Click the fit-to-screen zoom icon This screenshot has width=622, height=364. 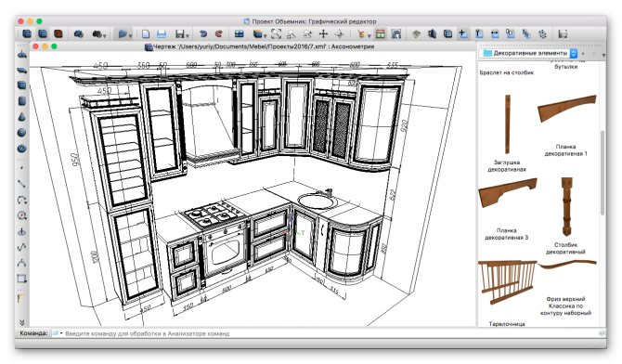tap(276, 34)
